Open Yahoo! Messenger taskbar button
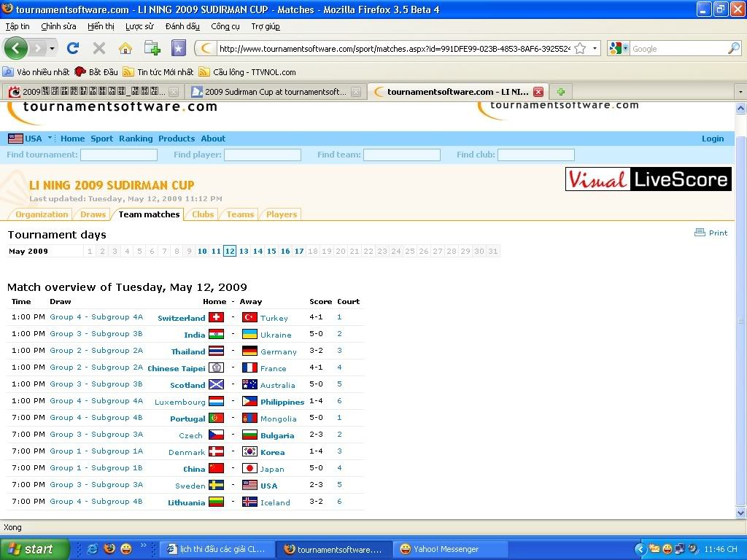 click(450, 549)
